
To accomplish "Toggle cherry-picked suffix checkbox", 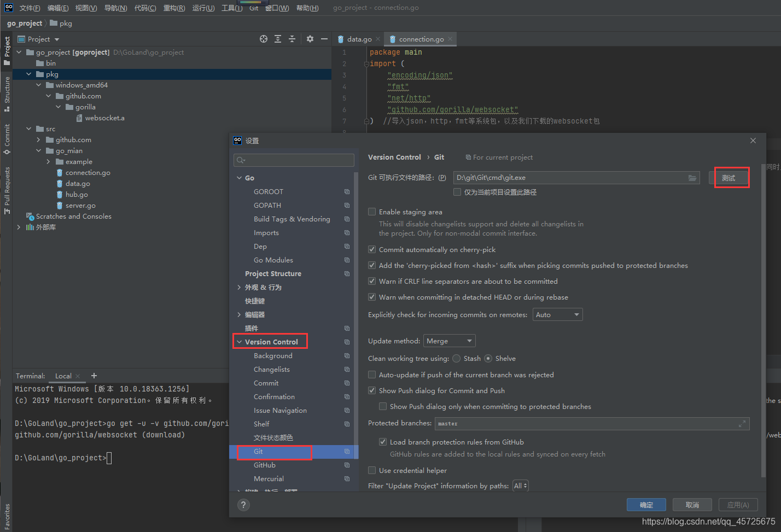I will [372, 265].
